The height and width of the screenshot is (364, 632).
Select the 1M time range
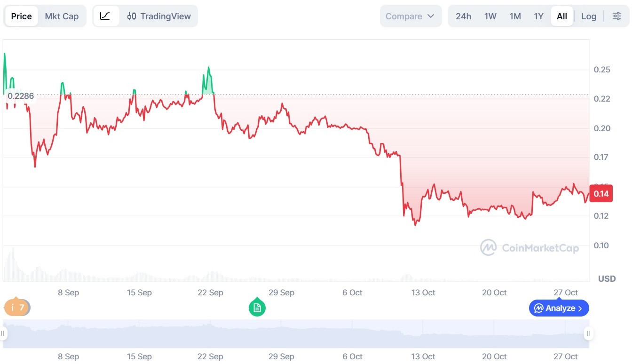[515, 16]
